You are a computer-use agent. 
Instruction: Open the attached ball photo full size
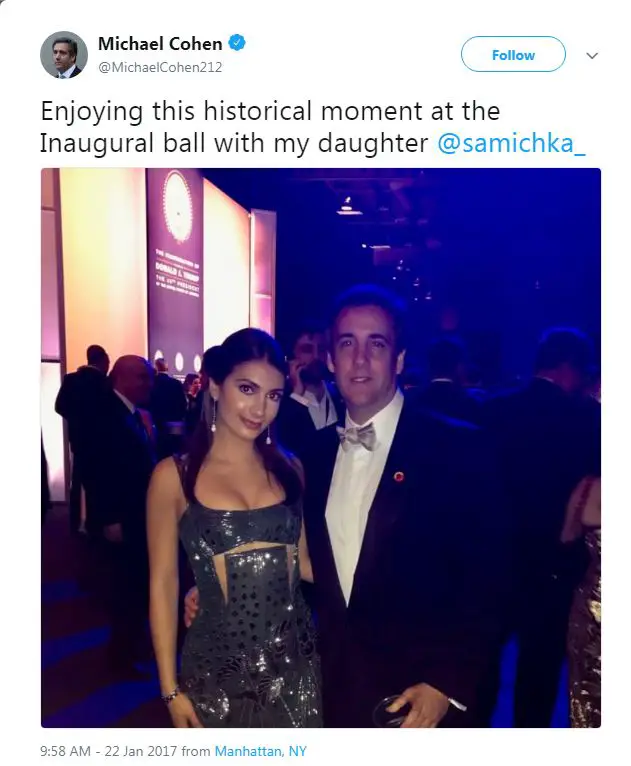tap(321, 447)
